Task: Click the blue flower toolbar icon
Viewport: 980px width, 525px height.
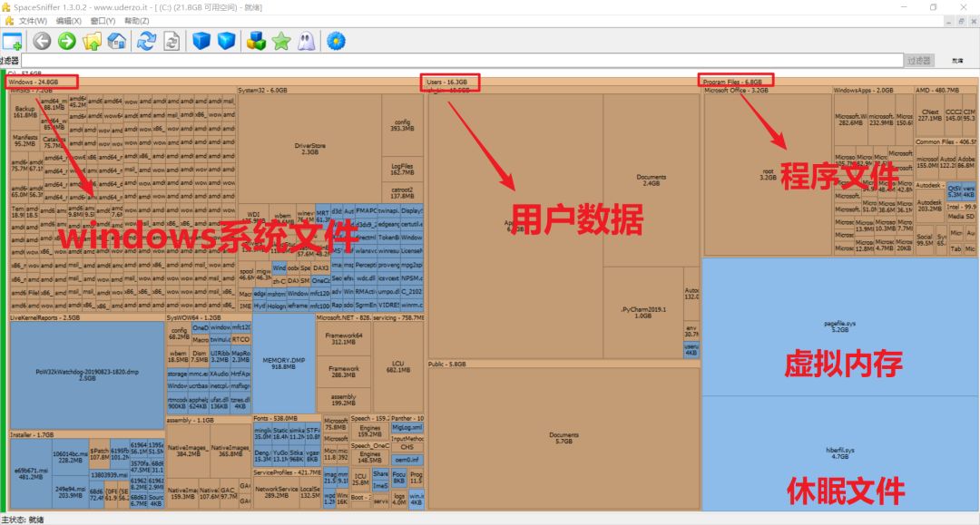Action: pos(337,41)
